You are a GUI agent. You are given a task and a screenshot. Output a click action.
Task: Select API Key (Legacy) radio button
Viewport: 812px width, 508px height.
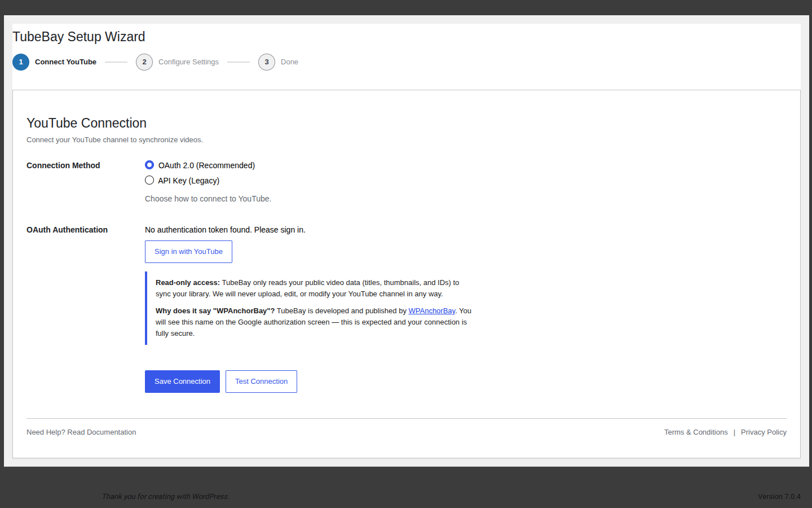point(149,180)
